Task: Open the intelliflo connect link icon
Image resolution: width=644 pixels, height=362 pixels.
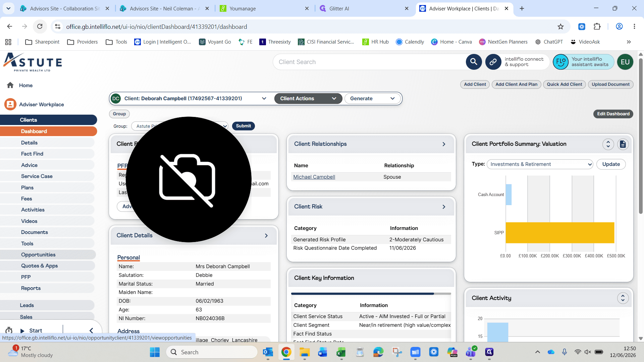Action: click(x=493, y=62)
